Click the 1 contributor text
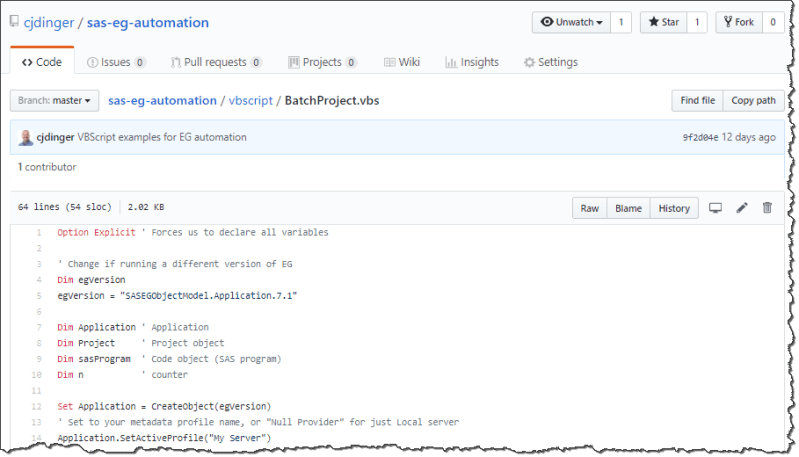 click(x=47, y=167)
